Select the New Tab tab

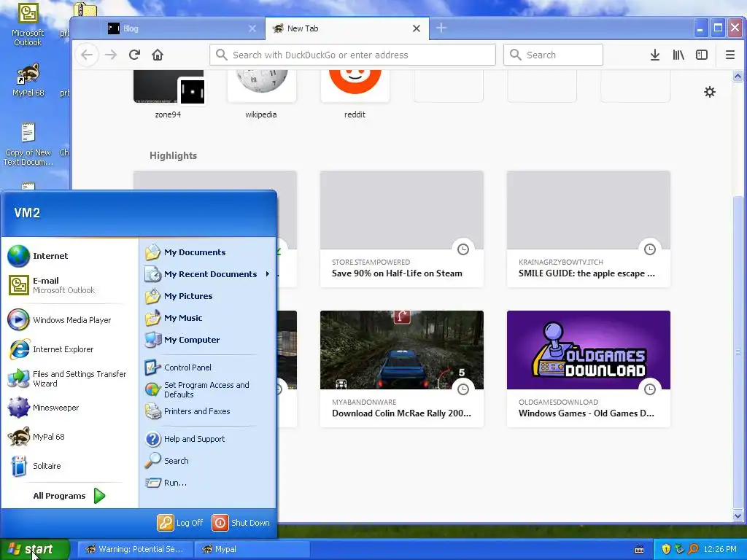(347, 28)
